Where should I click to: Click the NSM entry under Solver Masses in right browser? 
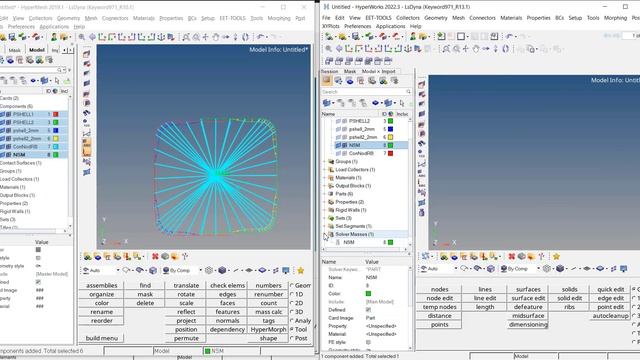(349, 242)
